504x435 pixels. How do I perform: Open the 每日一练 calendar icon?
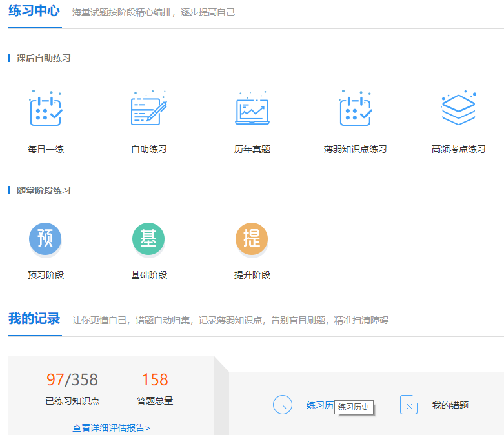point(46,108)
